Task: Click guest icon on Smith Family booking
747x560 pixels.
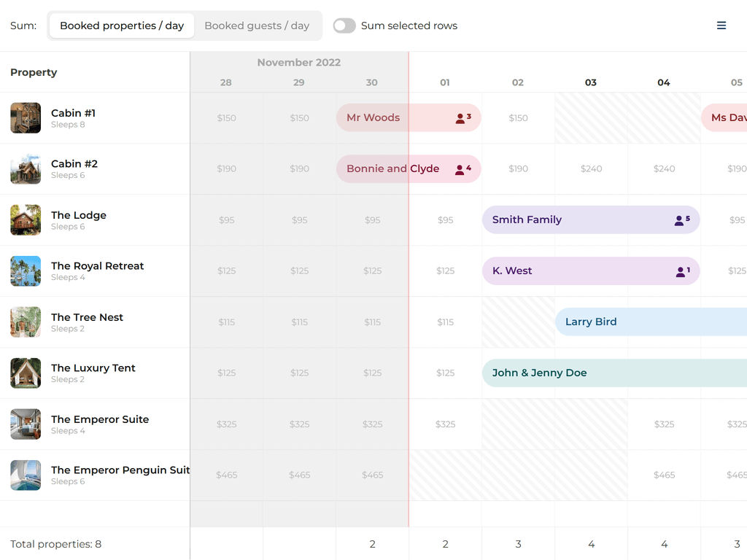Action: [679, 220]
